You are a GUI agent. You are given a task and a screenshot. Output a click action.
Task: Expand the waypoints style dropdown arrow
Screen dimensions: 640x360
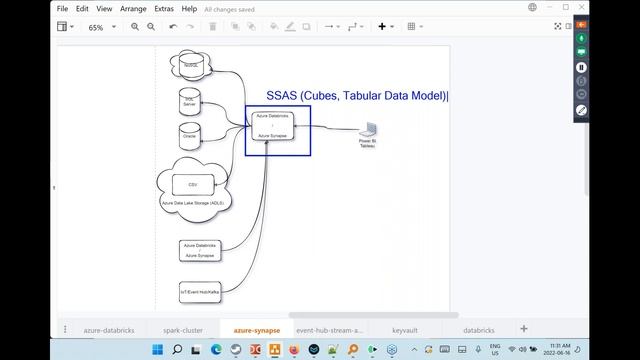pos(362,27)
